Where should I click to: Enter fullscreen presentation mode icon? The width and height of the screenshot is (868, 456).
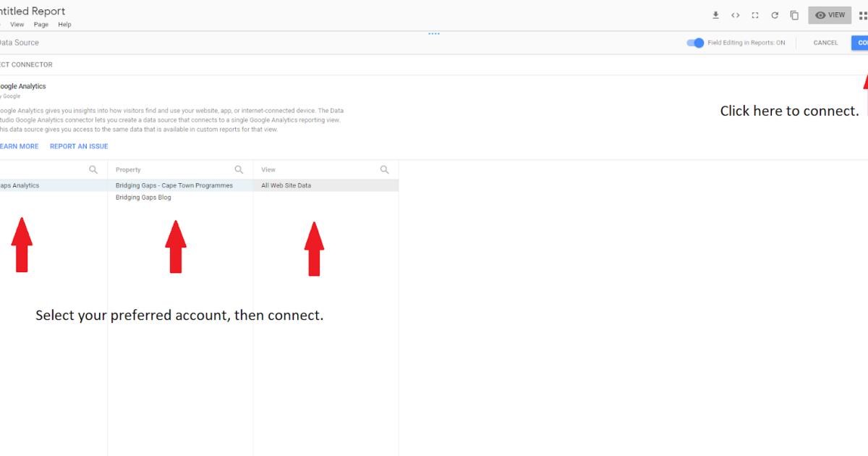tap(755, 14)
